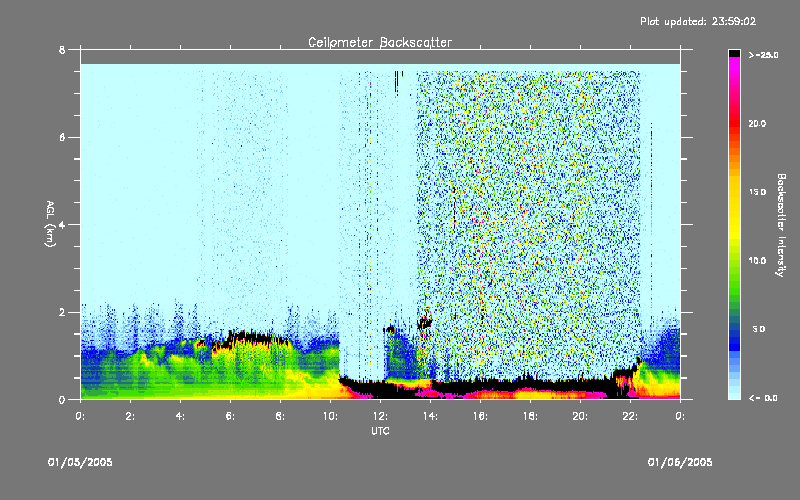Click the x-axis time label "22:"
800x500 pixels.
click(x=630, y=416)
